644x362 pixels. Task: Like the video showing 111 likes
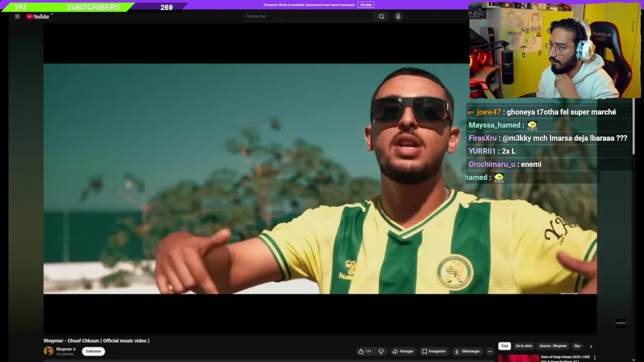click(x=365, y=351)
